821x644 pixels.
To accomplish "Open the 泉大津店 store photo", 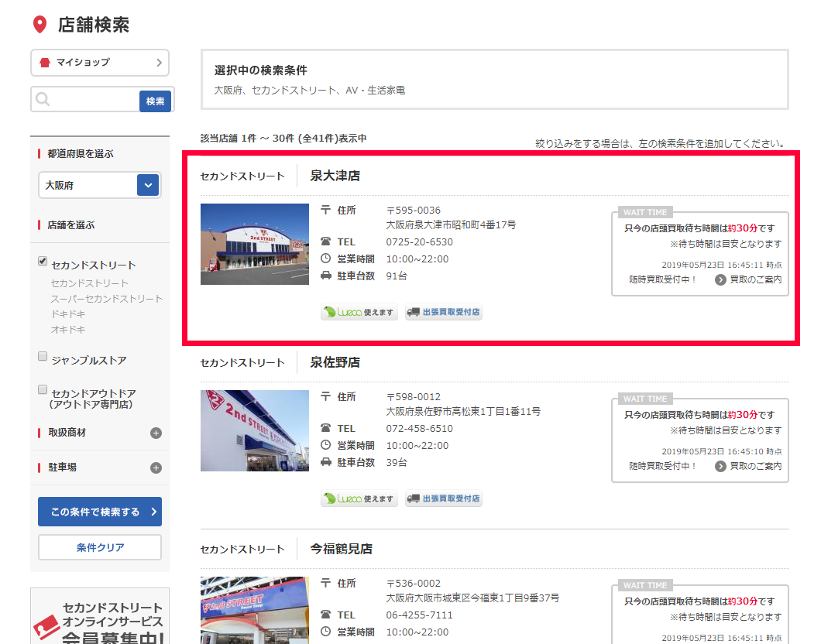I will tap(254, 245).
